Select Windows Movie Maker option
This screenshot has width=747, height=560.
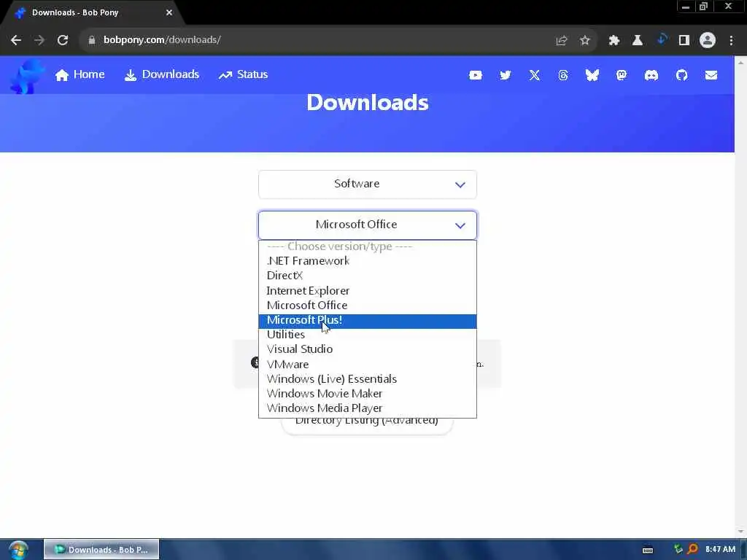368,394
